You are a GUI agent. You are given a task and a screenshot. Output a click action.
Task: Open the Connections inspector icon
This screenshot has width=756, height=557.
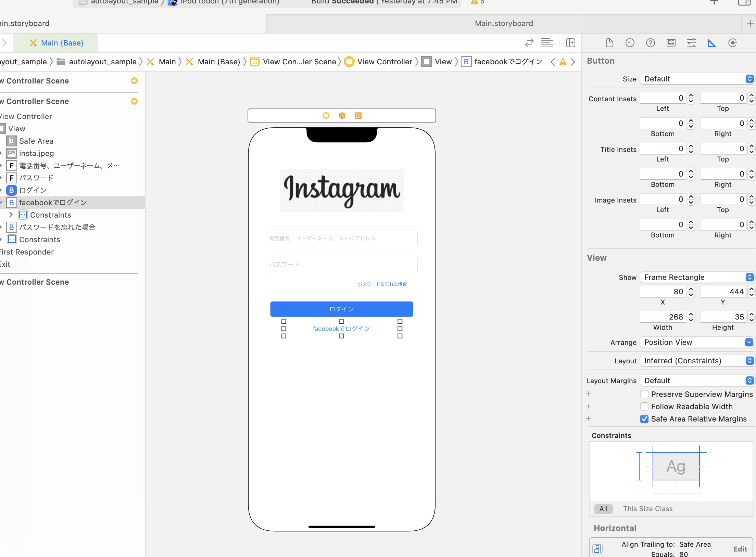pyautogui.click(x=733, y=43)
